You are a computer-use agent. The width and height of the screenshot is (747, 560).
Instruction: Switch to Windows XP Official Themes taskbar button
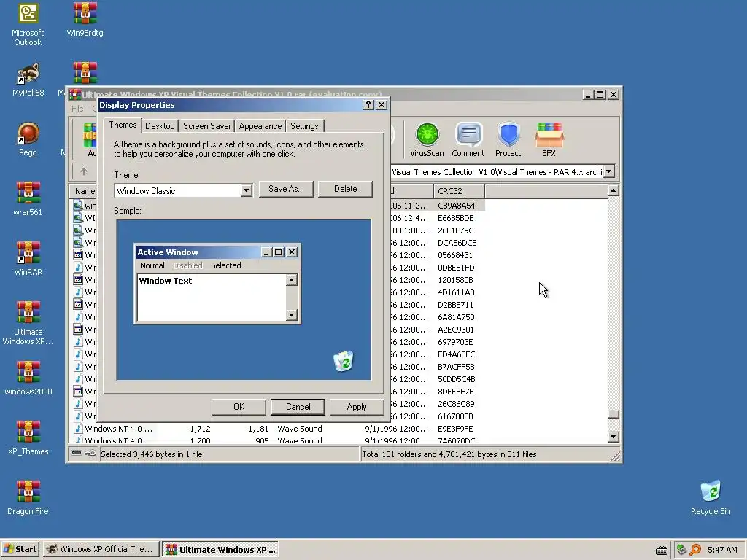coord(101,549)
